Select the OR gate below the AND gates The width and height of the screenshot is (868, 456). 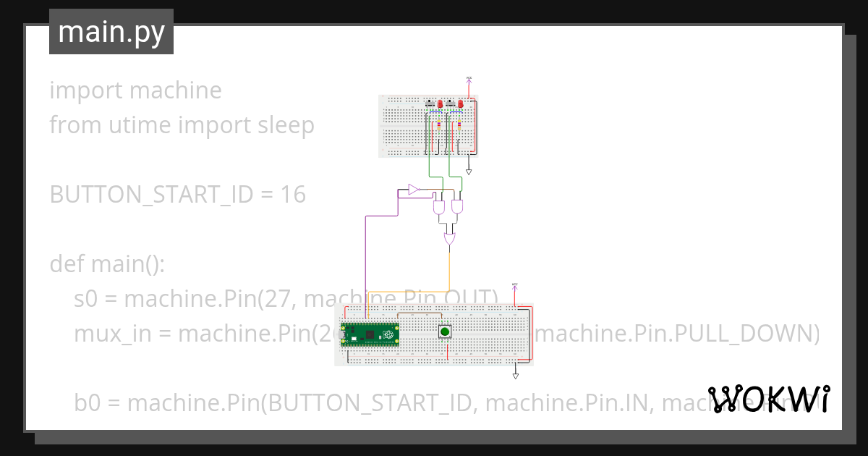point(449,238)
